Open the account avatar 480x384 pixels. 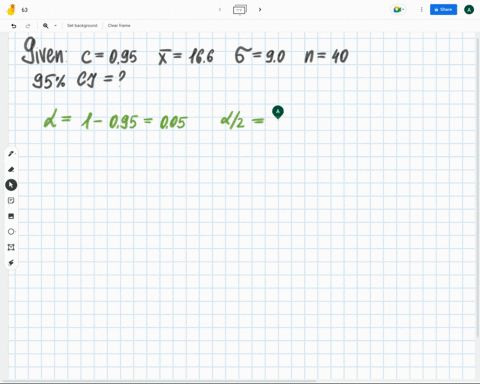pyautogui.click(x=469, y=10)
